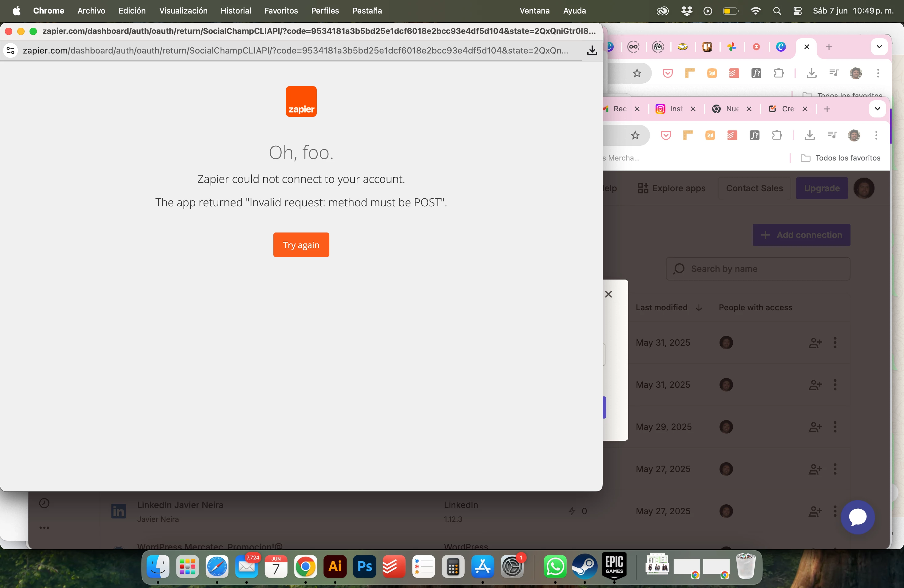The image size is (904, 588).
Task: Open the Todos los favoritos folder
Action: click(840, 158)
